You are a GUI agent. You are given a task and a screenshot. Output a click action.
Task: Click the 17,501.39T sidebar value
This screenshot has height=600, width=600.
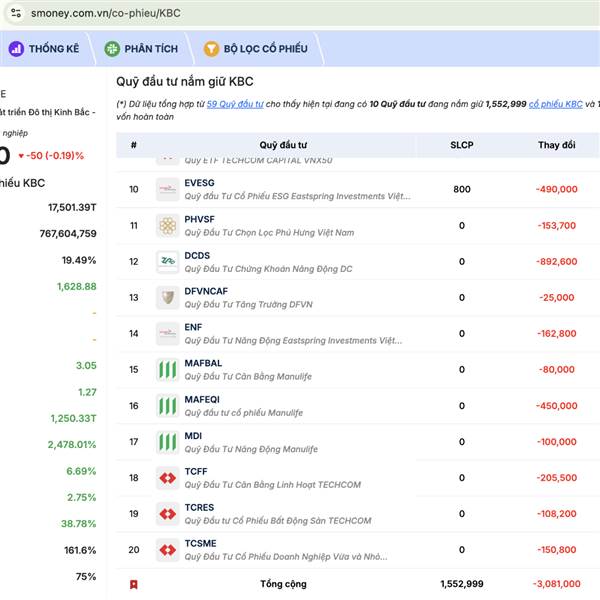72,207
